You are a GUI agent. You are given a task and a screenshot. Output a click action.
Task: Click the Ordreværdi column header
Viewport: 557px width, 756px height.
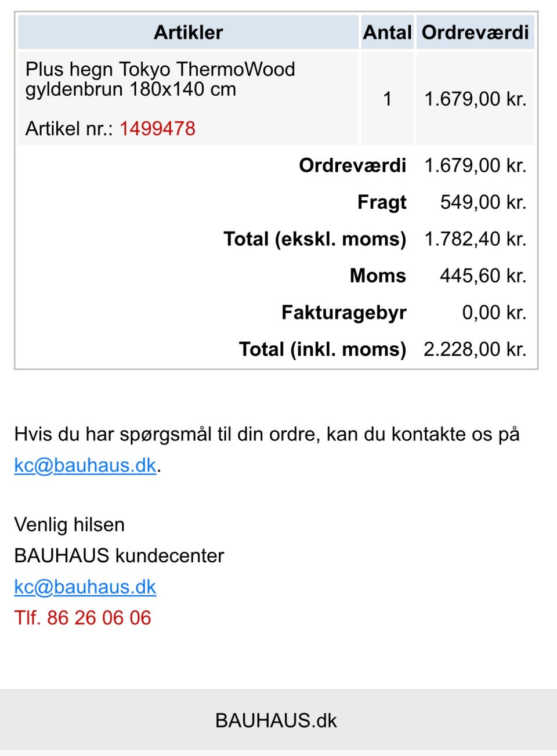point(475,32)
